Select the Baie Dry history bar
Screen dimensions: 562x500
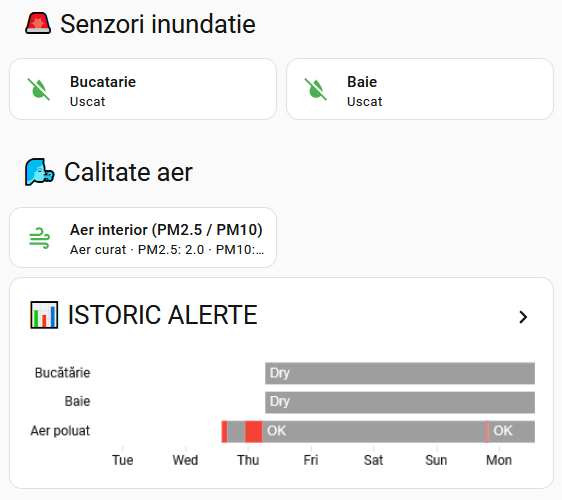400,402
